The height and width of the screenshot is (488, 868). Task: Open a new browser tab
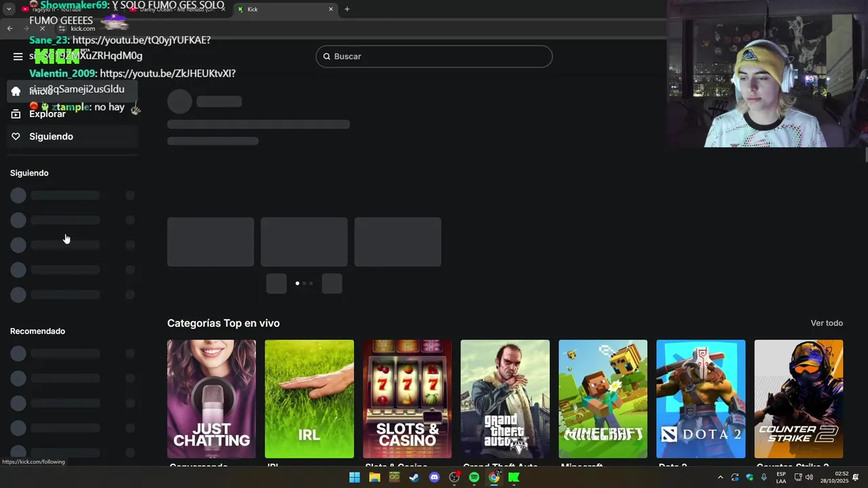tap(347, 9)
